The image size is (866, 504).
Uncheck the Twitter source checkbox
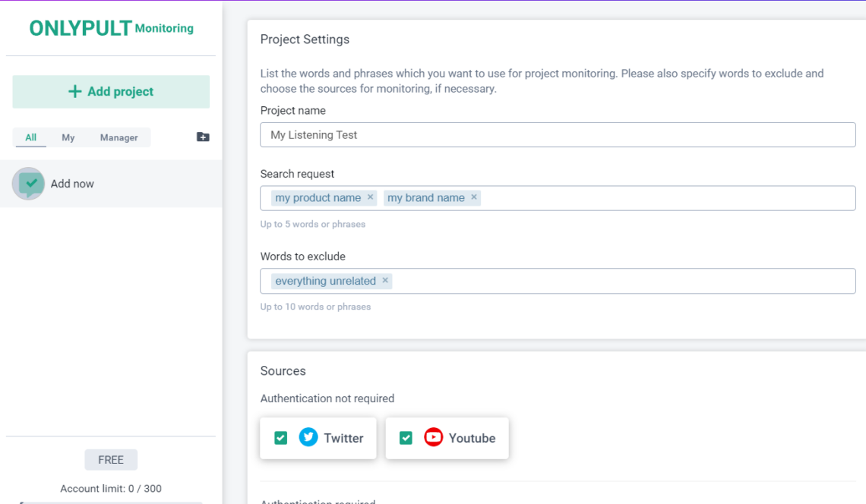coord(280,437)
